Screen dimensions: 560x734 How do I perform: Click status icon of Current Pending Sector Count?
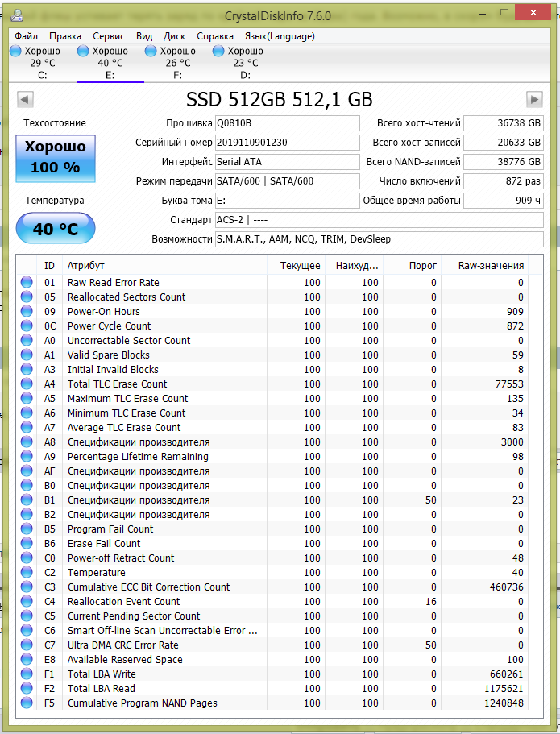click(27, 616)
